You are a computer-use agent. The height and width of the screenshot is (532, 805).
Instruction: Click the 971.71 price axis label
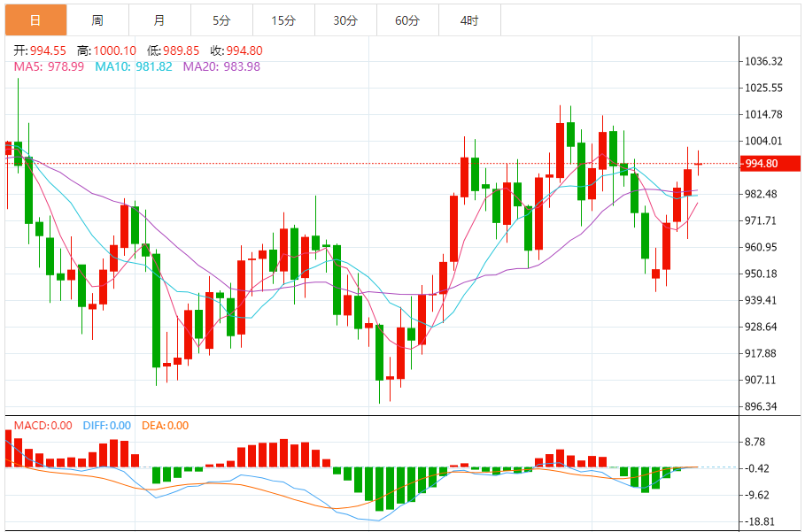[x=761, y=220]
